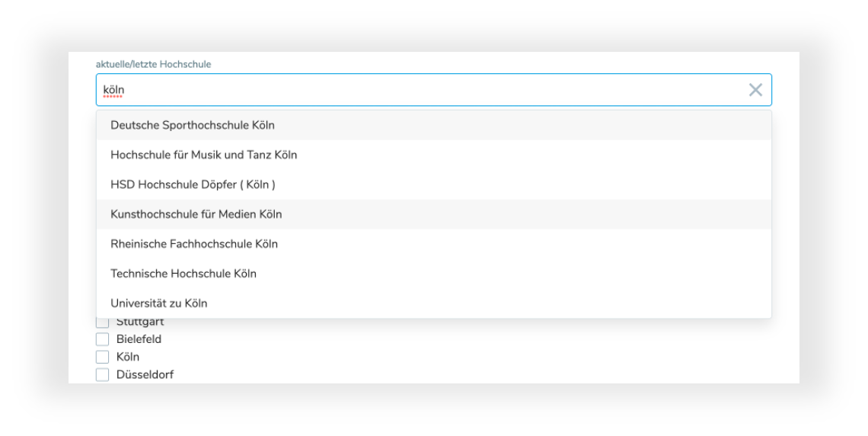Check the Düsseldorf checkbox
This screenshot has height=436, width=868.
click(x=102, y=374)
